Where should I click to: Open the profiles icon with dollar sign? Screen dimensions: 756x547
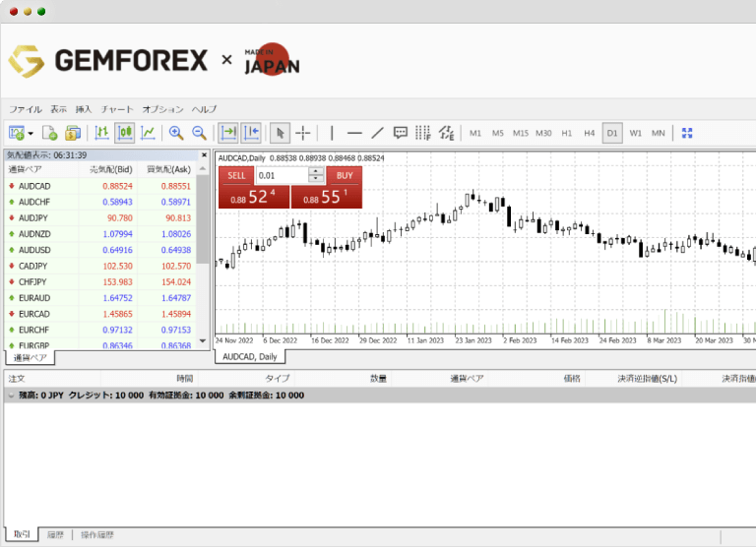coord(73,133)
